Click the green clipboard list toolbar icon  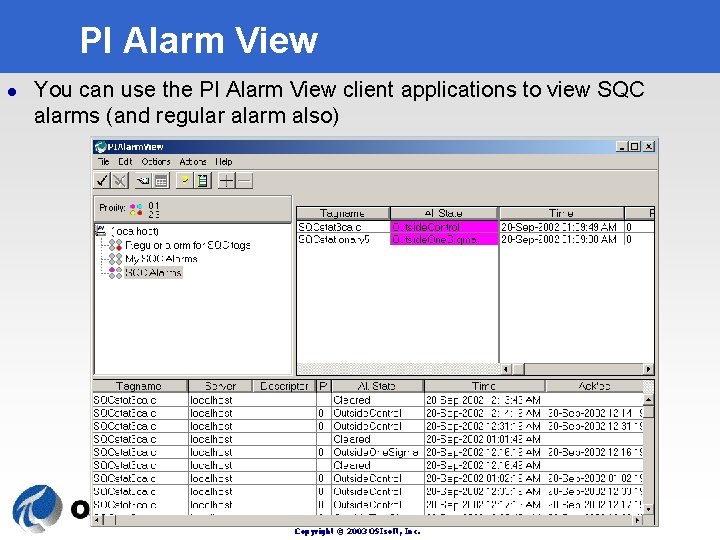[x=202, y=180]
